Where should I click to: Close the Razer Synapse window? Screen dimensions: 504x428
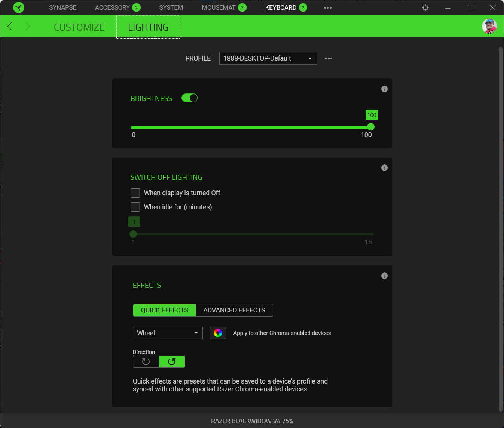[493, 7]
